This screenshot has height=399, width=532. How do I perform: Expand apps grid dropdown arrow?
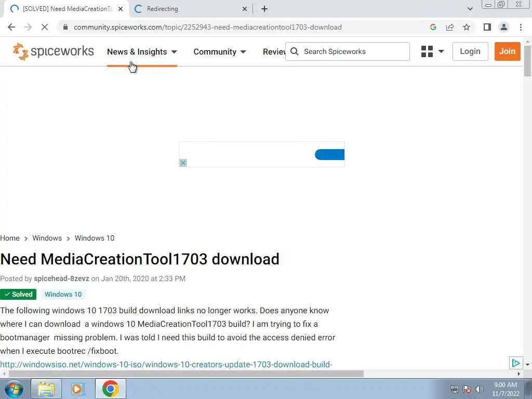[x=441, y=51]
